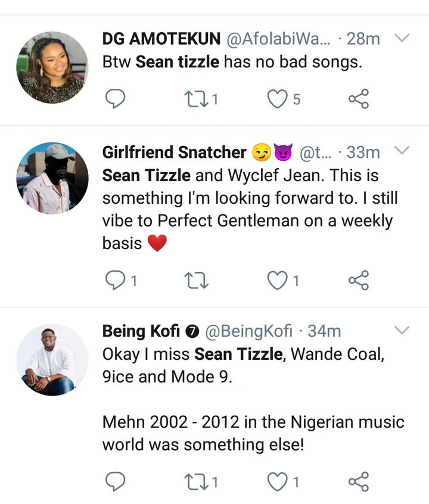The width and height of the screenshot is (429, 504).
Task: Expand menu chevron on Girlfriend Snatcher's tweet
Action: pyautogui.click(x=402, y=151)
